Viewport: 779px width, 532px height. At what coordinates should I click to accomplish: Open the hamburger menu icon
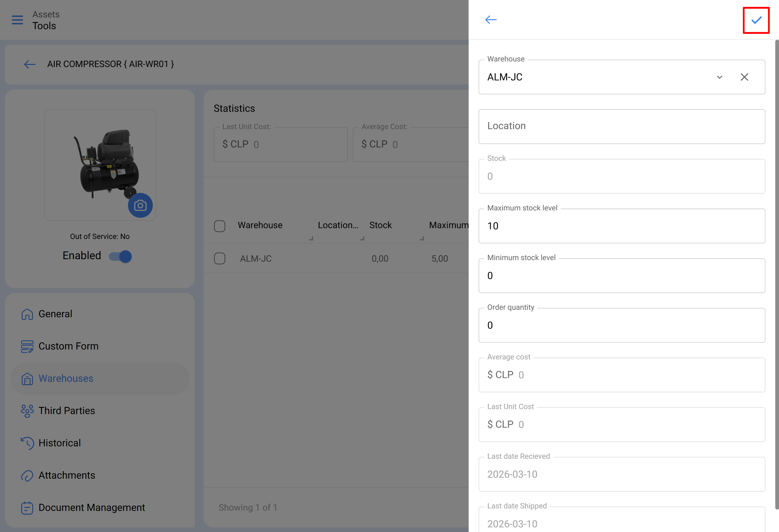click(17, 20)
